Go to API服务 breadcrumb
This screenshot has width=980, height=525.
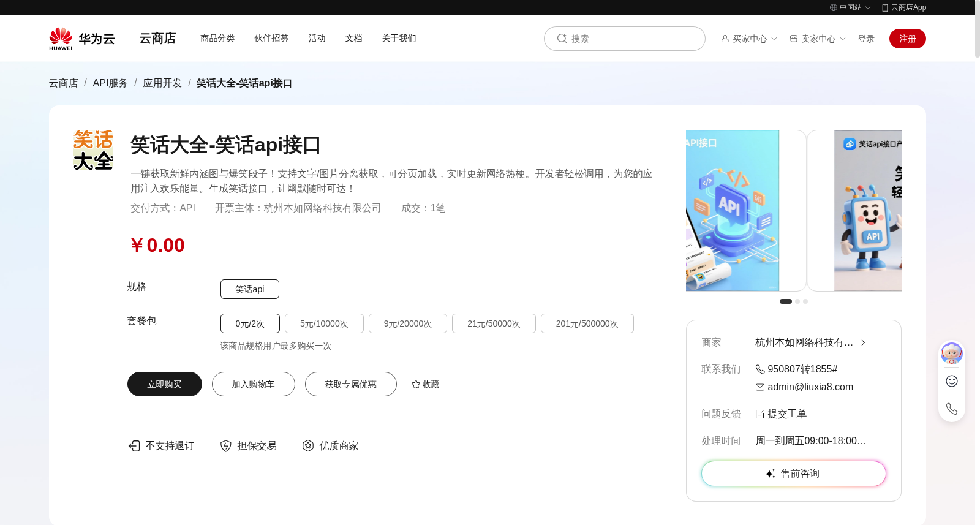pos(110,83)
